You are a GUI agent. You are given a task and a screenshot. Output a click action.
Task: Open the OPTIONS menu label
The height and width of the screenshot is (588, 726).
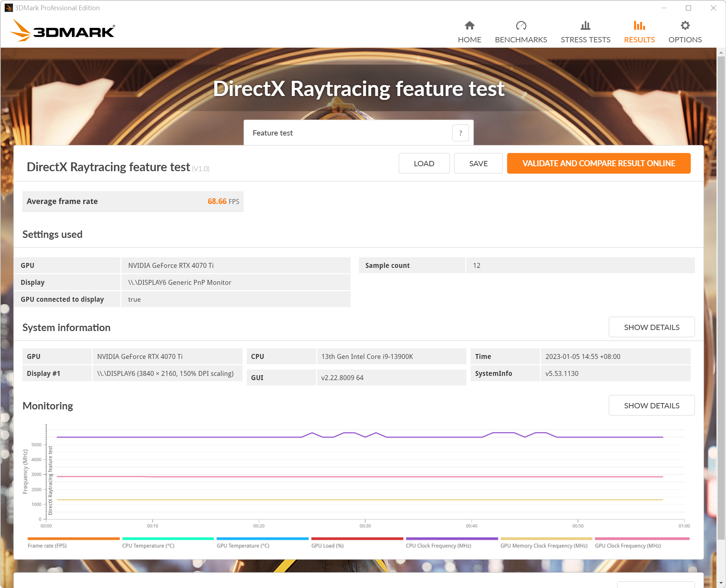click(685, 40)
